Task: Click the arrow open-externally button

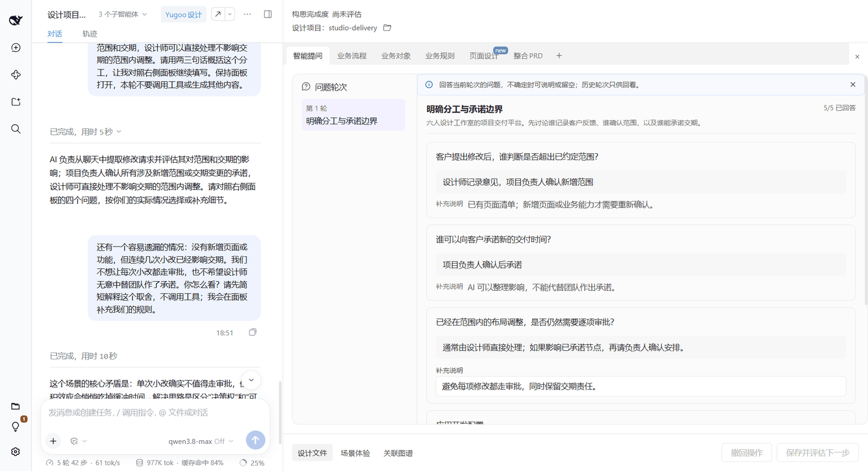Action: (x=218, y=14)
